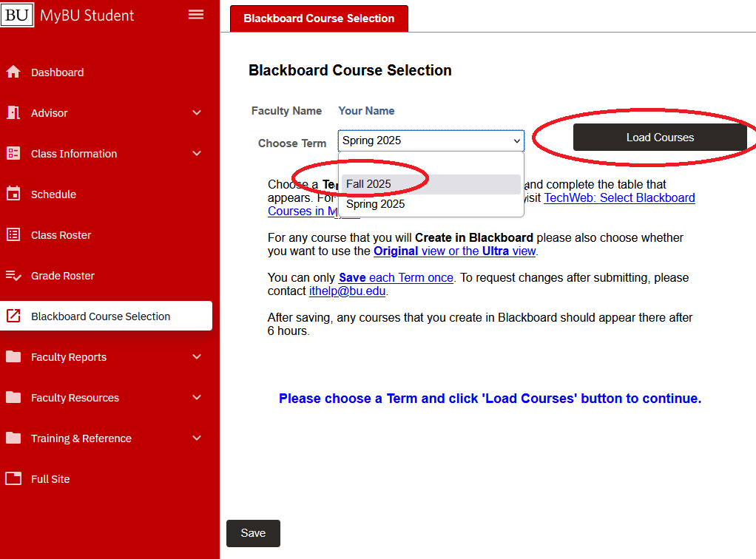Click the Dashboard home icon
The height and width of the screenshot is (559, 756).
click(13, 72)
